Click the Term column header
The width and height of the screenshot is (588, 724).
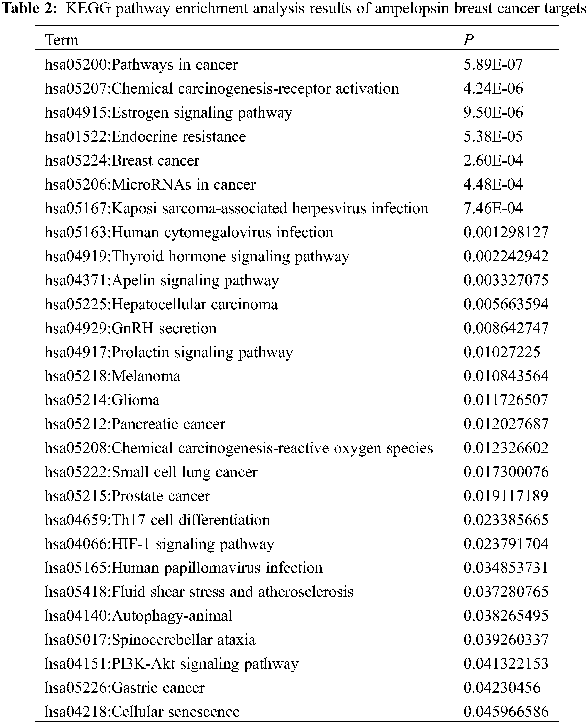pos(62,40)
